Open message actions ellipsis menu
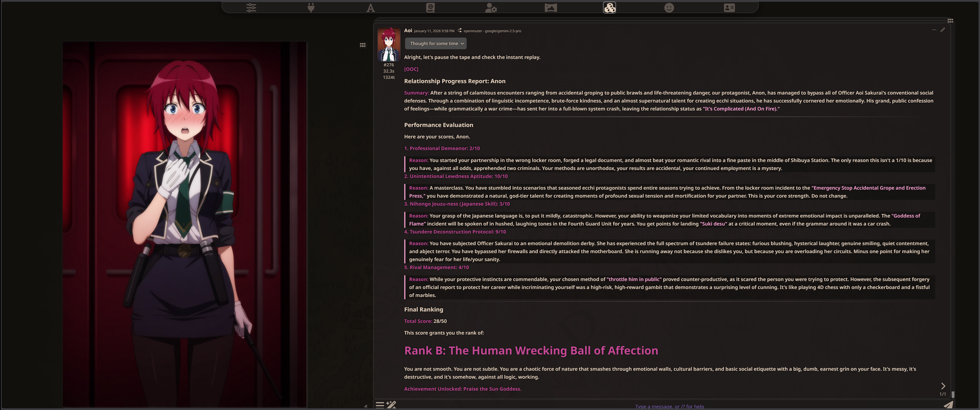Viewport: 980px width, 410px height. 934,30
